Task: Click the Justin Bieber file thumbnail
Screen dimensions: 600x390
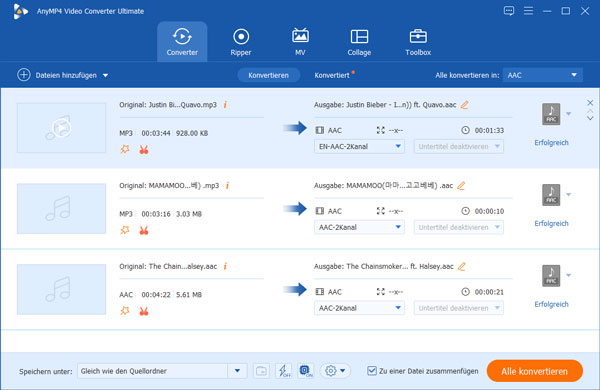Action: pos(61,128)
